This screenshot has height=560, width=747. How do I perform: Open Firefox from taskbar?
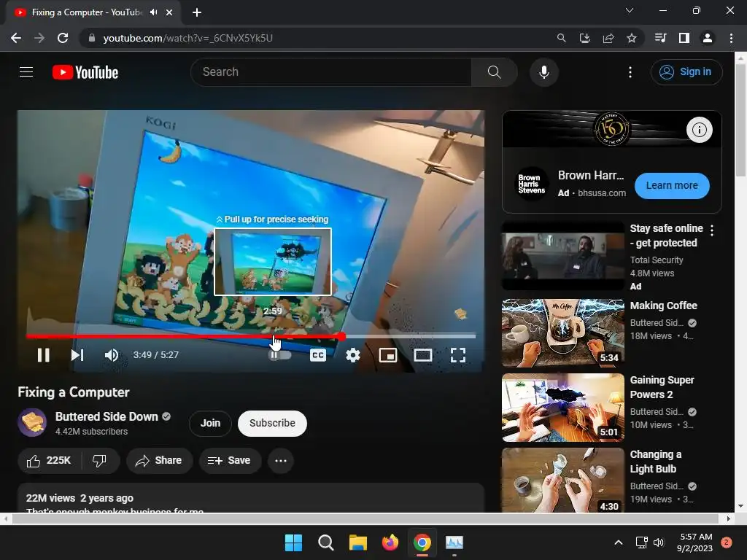pos(390,542)
